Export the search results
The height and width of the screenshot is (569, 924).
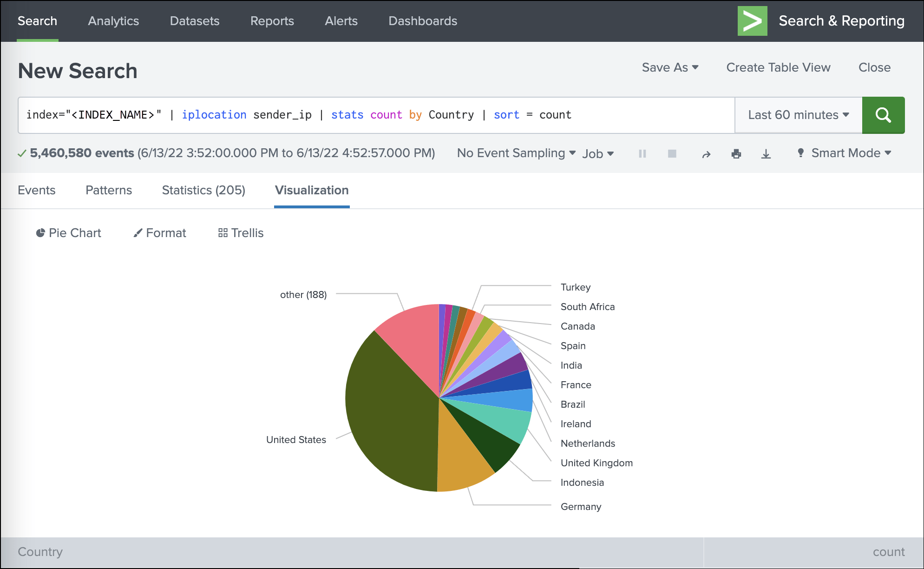767,153
